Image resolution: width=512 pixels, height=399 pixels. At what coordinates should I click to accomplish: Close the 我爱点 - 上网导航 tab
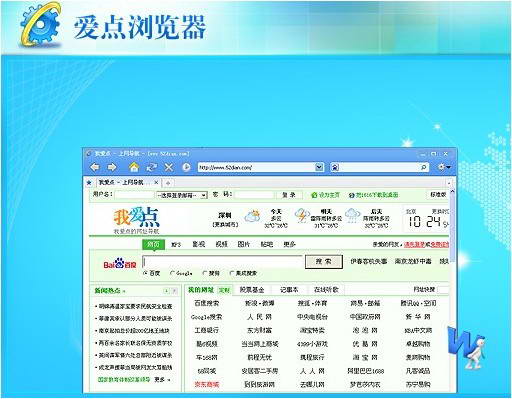156,182
